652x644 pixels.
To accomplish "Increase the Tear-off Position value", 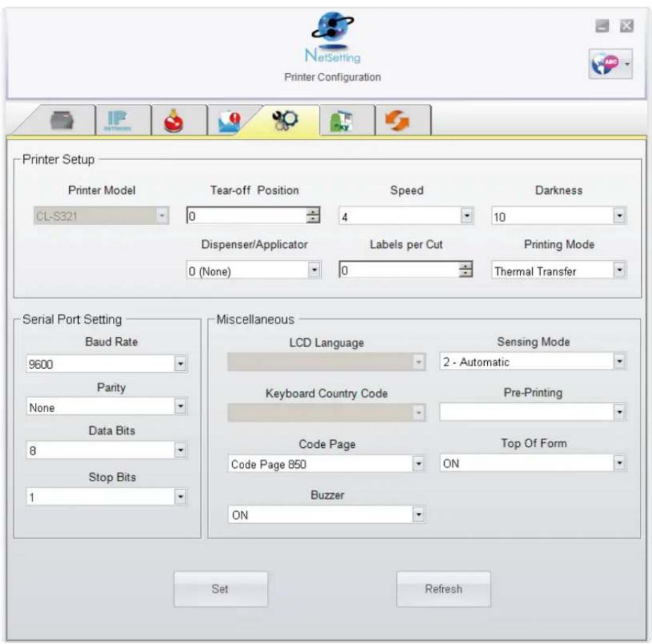I will pyautogui.click(x=313, y=212).
